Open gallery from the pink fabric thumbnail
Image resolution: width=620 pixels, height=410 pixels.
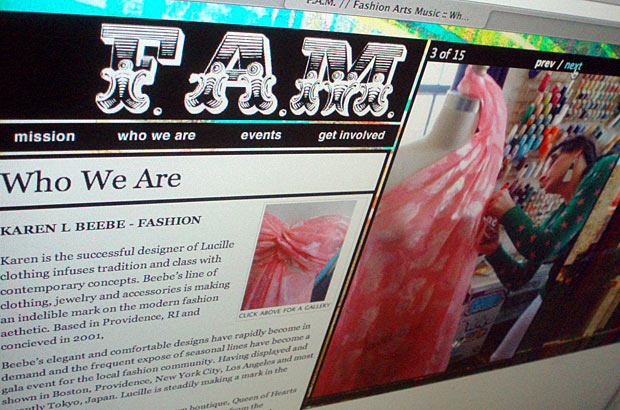(x=297, y=255)
